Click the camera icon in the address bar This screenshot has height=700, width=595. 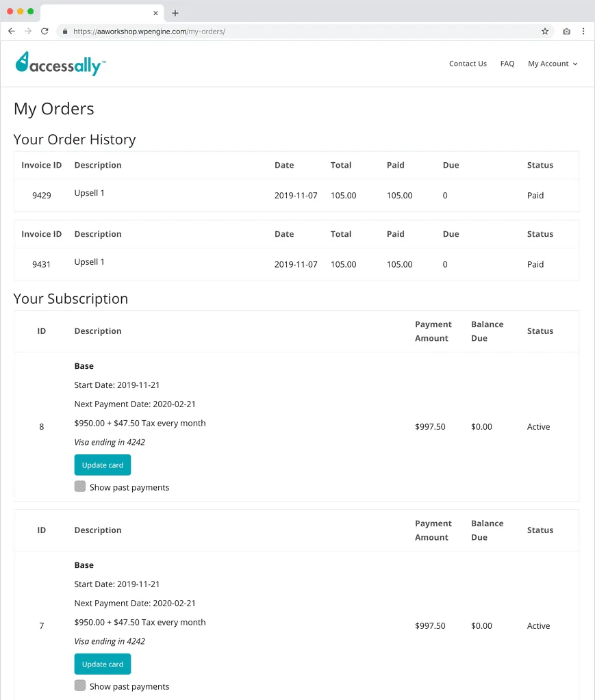566,31
